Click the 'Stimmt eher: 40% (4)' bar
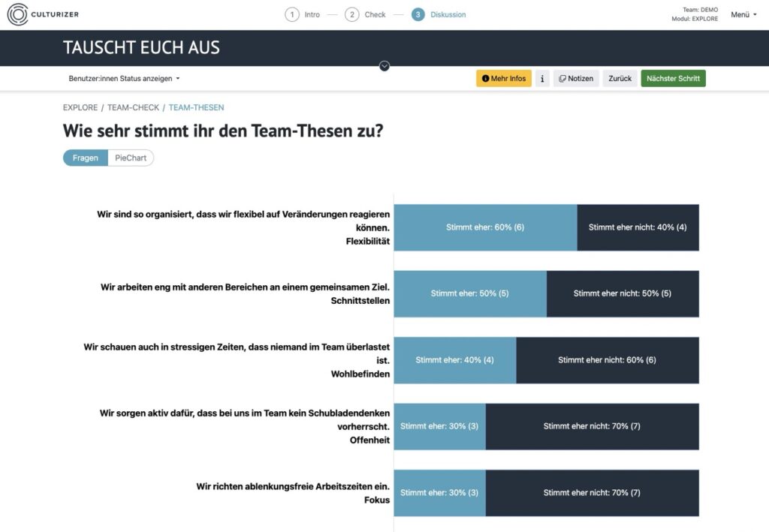This screenshot has width=769, height=532. tap(455, 360)
